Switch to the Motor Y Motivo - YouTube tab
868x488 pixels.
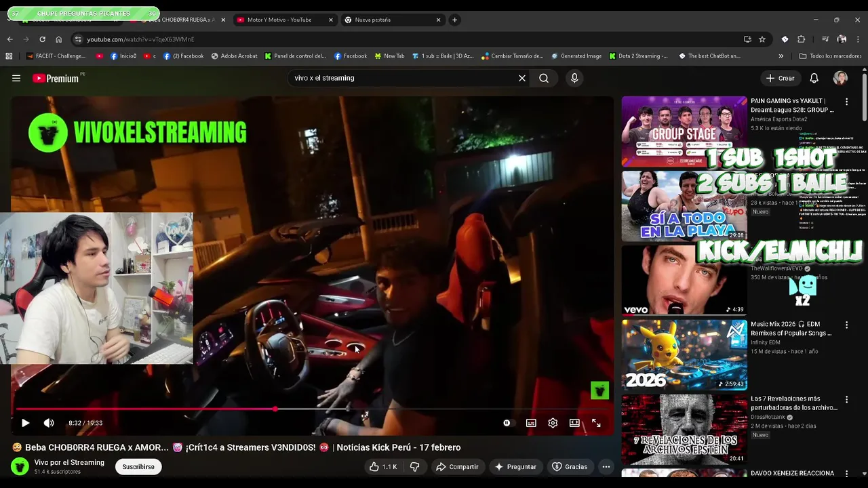pos(279,20)
